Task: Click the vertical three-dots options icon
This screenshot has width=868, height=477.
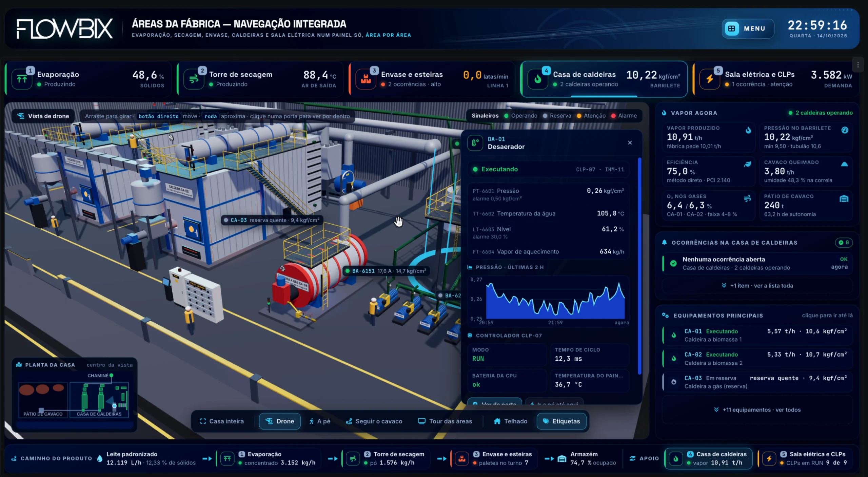Action: click(x=858, y=64)
